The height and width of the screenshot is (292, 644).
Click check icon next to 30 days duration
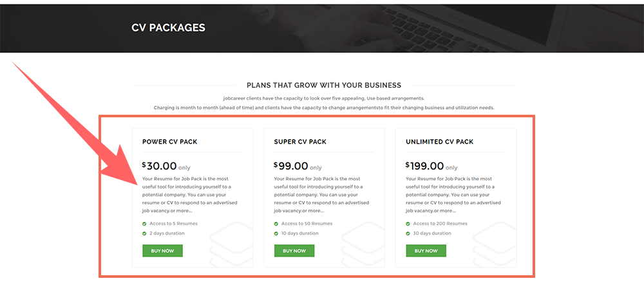408,233
